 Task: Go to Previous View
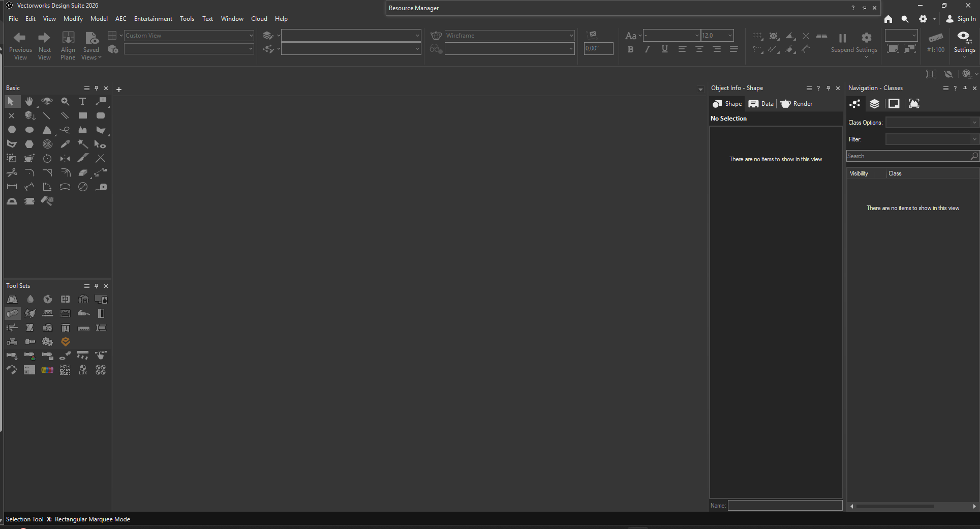[x=20, y=45]
